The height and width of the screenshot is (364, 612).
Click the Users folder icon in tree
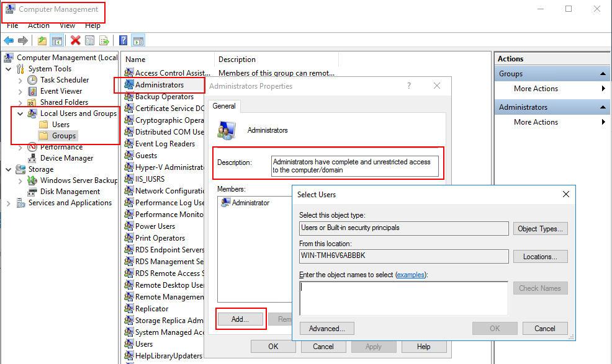43,125
